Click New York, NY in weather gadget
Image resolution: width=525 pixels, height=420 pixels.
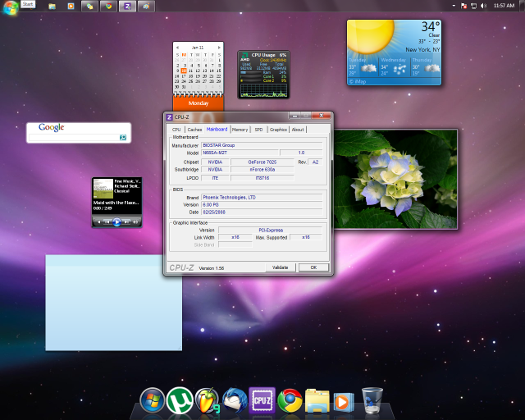[422, 49]
